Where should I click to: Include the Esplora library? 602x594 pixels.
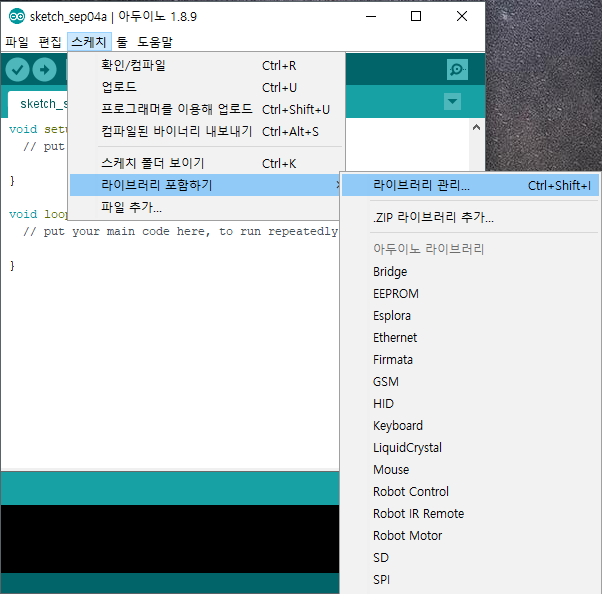click(470, 316)
